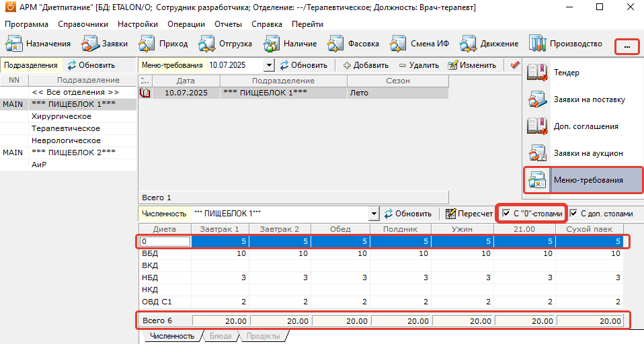644x344 pixels.
Task: Click the Сезон column header
Action: [397, 81]
